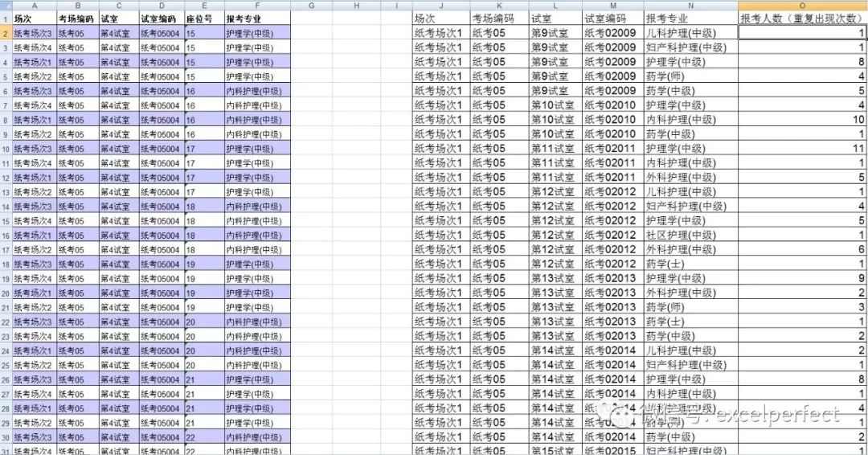Click cell B25 containing 纸考05
This screenshot has width=868, height=455.
click(78, 365)
